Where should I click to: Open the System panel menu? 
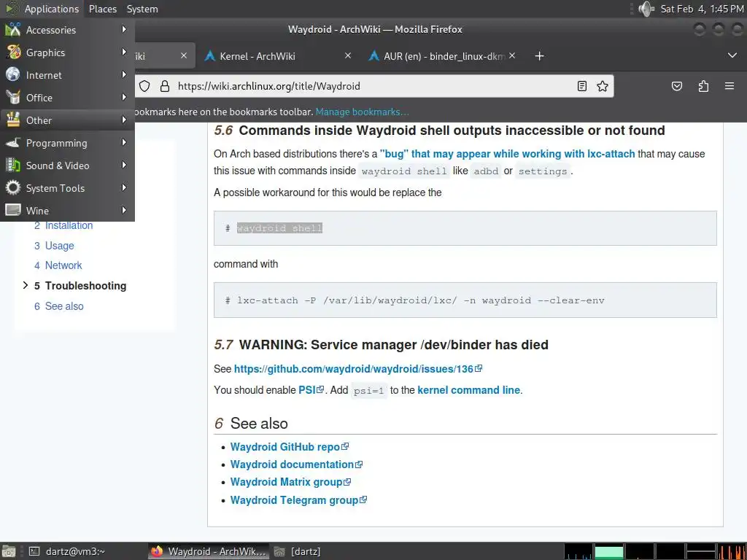coord(142,9)
